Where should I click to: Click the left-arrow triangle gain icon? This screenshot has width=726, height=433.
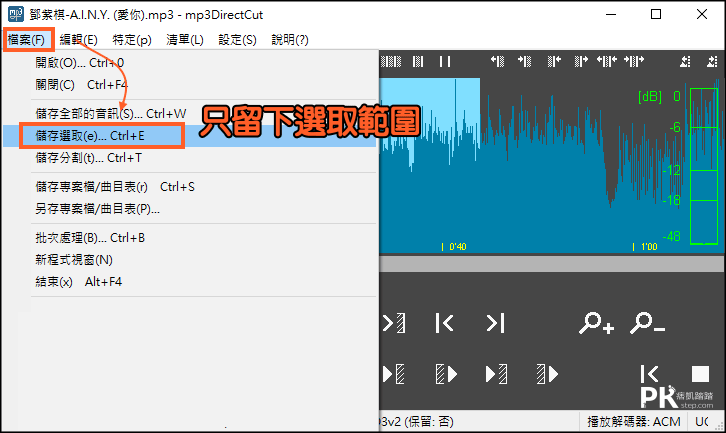(685, 61)
